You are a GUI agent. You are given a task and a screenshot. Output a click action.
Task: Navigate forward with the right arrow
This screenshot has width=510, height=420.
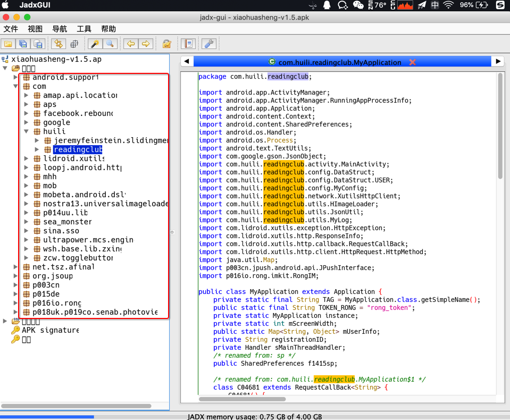146,44
